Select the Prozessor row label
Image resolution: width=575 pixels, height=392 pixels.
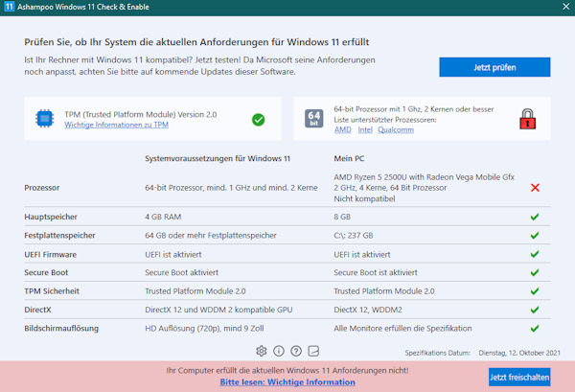(x=42, y=188)
